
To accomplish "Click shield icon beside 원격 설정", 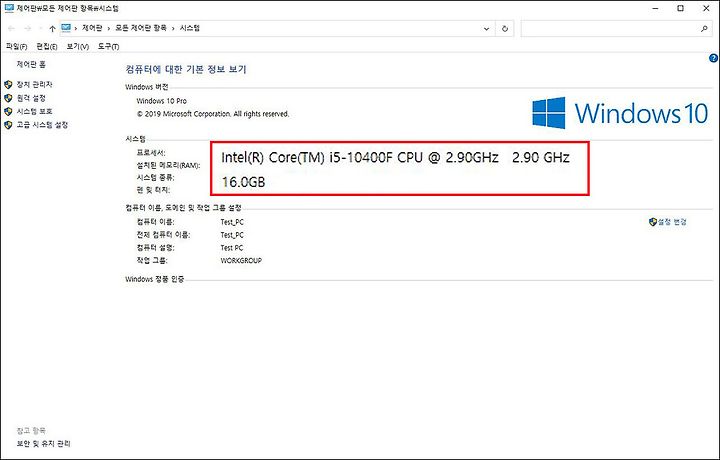I will [8, 98].
